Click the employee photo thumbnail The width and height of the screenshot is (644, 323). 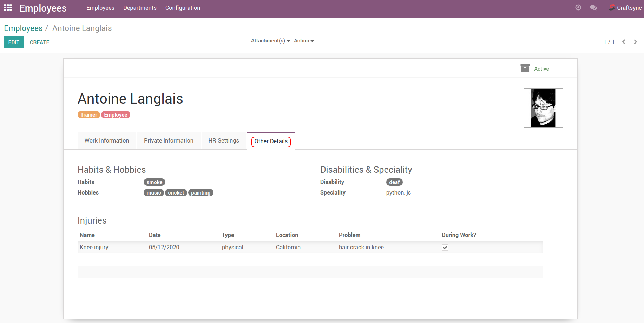tap(543, 108)
